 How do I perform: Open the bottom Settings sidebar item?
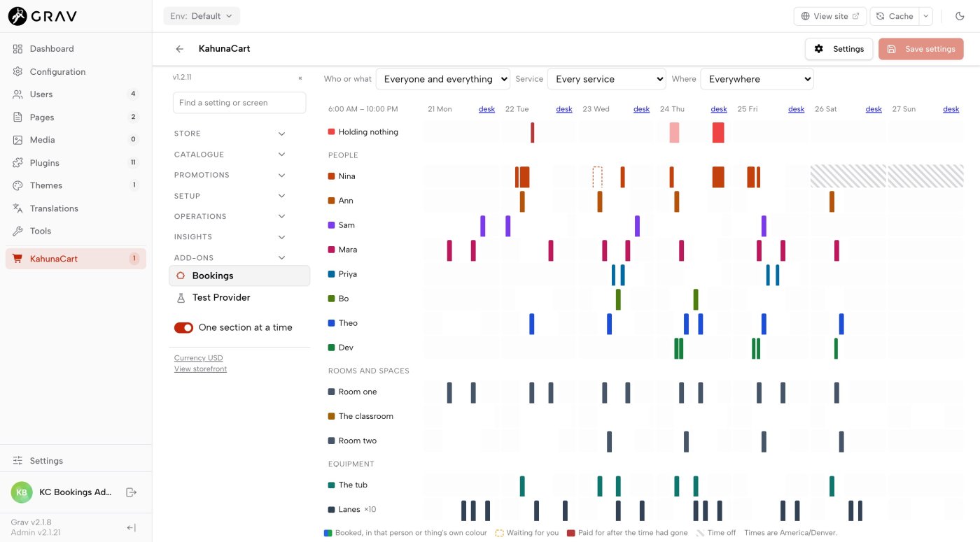coord(76,461)
